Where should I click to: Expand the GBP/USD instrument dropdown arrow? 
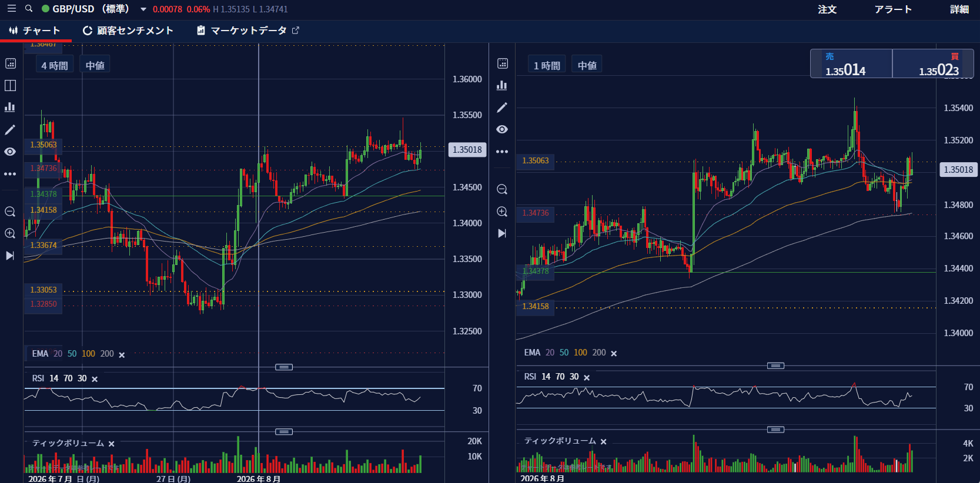(143, 9)
